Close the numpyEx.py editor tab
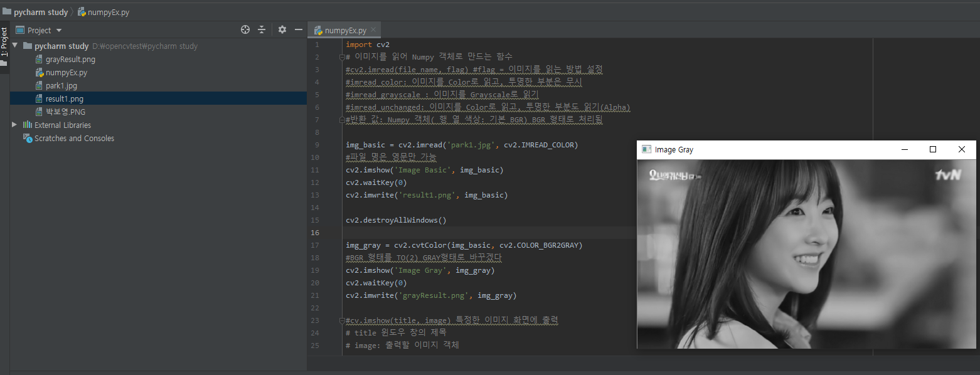Viewport: 980px width, 375px height. tap(373, 29)
